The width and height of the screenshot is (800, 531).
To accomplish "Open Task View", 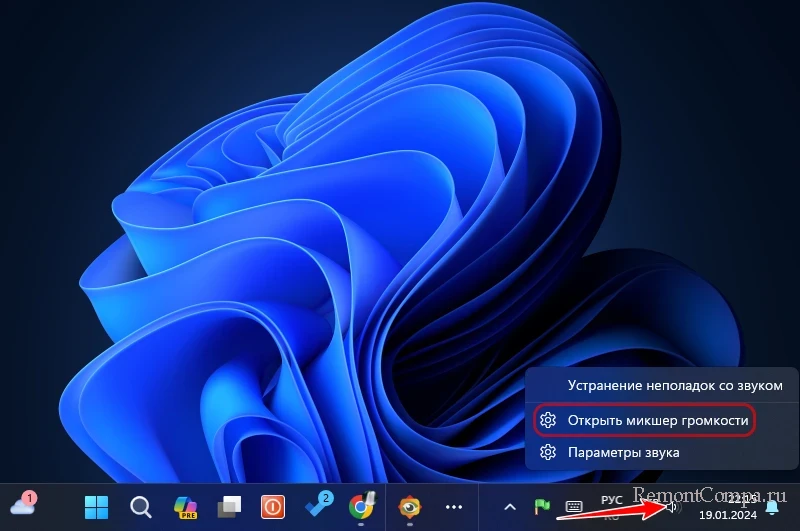I will [230, 507].
